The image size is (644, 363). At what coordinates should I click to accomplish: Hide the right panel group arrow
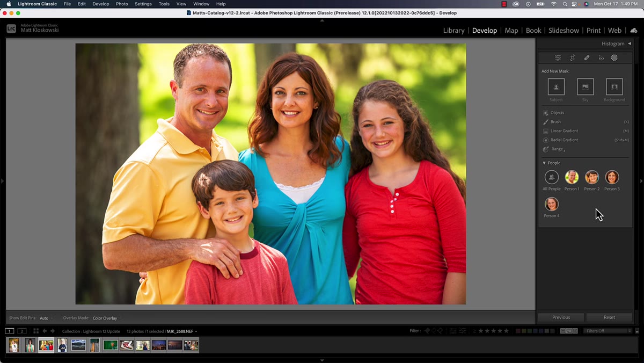pyautogui.click(x=641, y=181)
